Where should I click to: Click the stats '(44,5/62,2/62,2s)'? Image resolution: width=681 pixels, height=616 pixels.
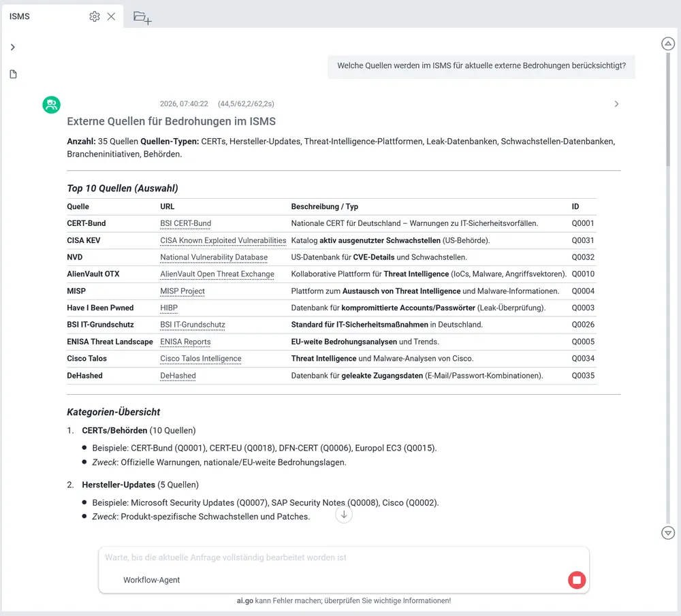[246, 103]
